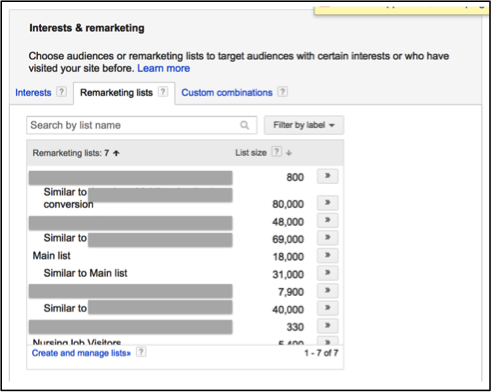The width and height of the screenshot is (491, 392).
Task: Click the Interests & remarketing heading
Action: (x=87, y=28)
